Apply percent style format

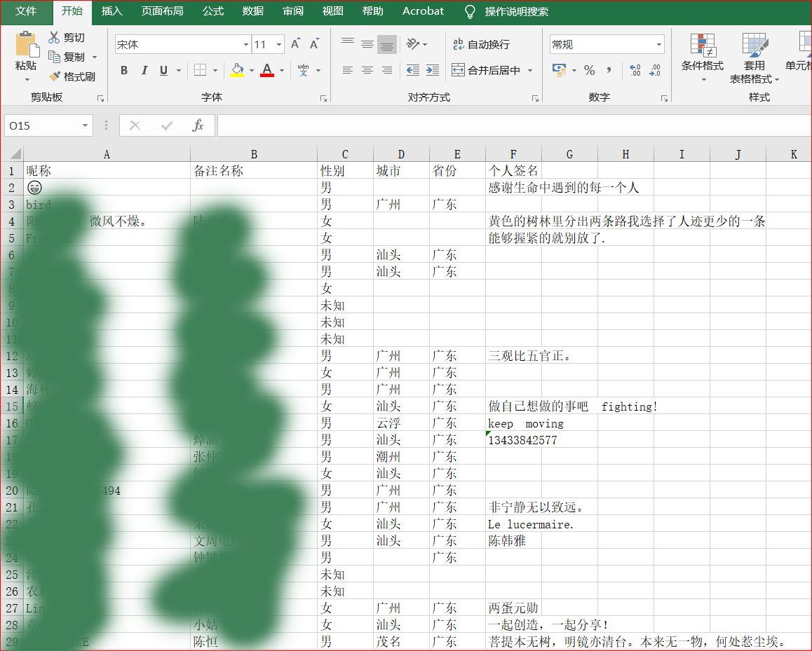click(x=589, y=70)
